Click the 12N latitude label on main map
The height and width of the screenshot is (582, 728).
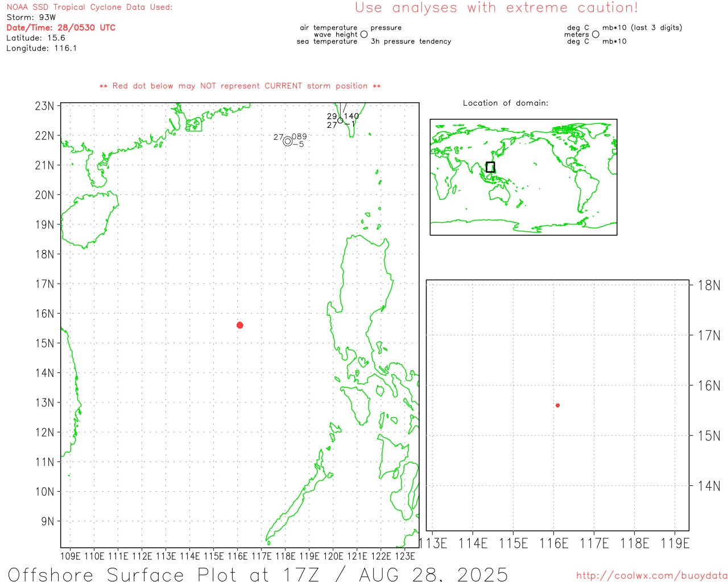pyautogui.click(x=44, y=432)
